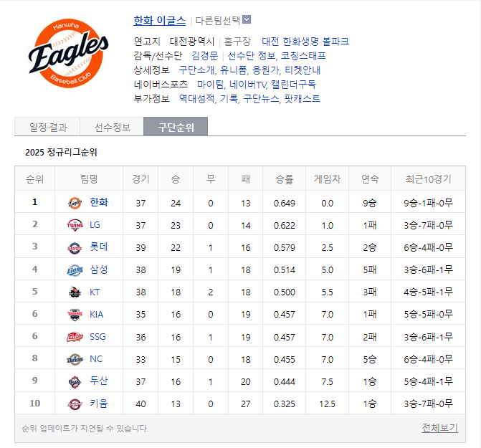
Task: Open 기록 link
Action: (229, 98)
